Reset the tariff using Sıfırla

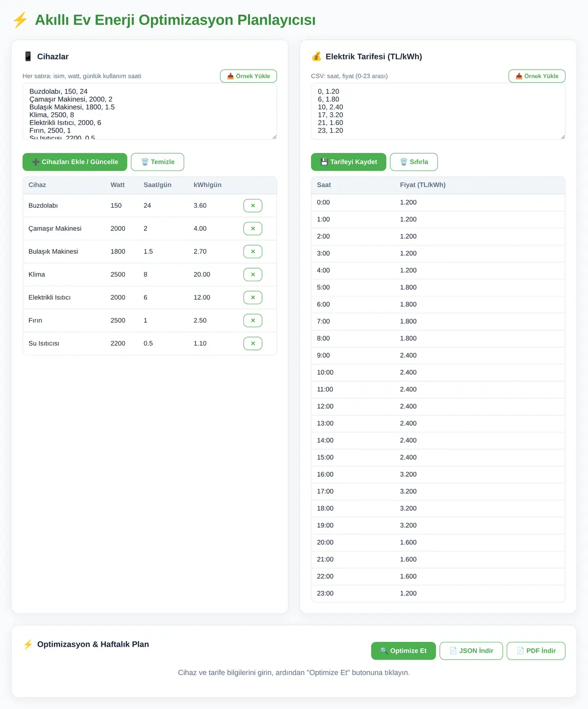[x=414, y=162]
